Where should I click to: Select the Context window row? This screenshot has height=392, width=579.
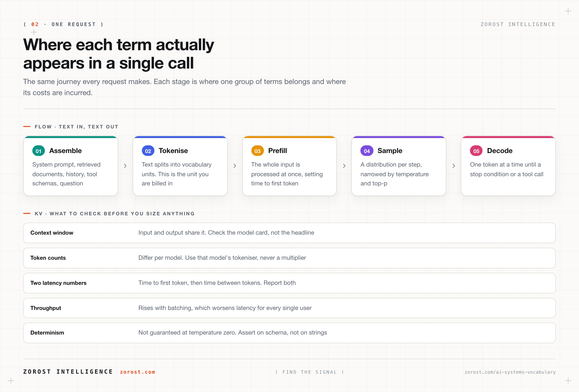(289, 233)
